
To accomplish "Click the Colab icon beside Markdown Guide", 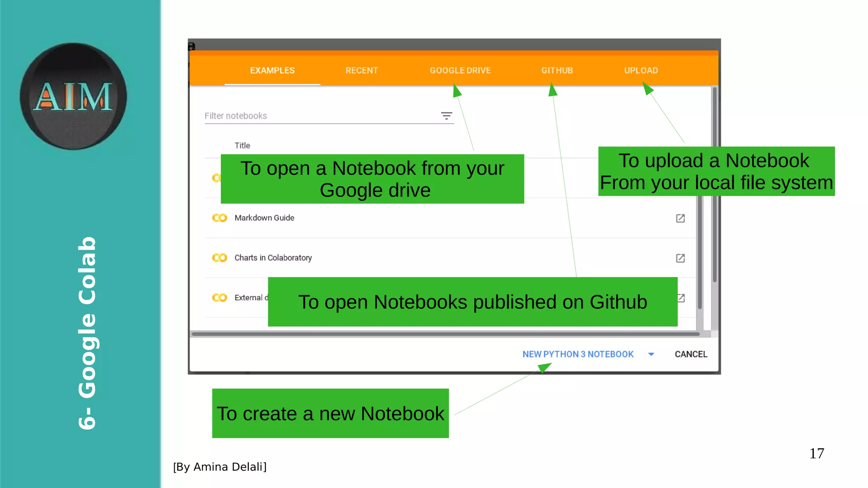I will point(220,218).
